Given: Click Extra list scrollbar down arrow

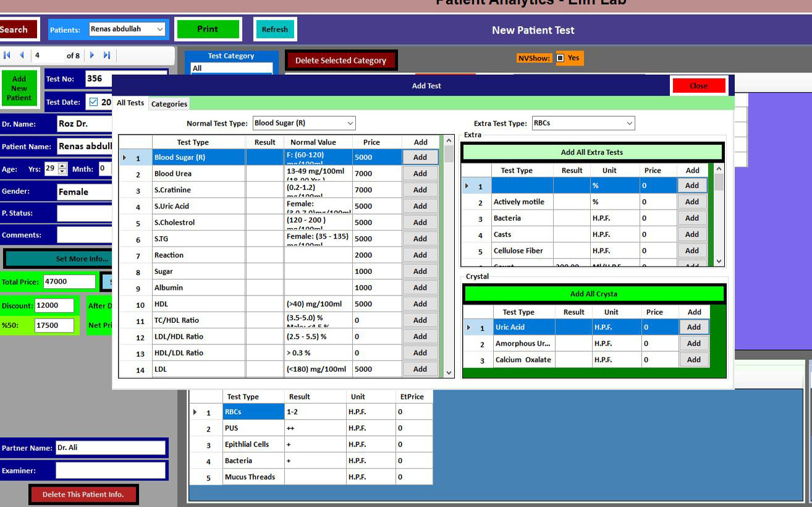Looking at the screenshot, I should click(718, 262).
